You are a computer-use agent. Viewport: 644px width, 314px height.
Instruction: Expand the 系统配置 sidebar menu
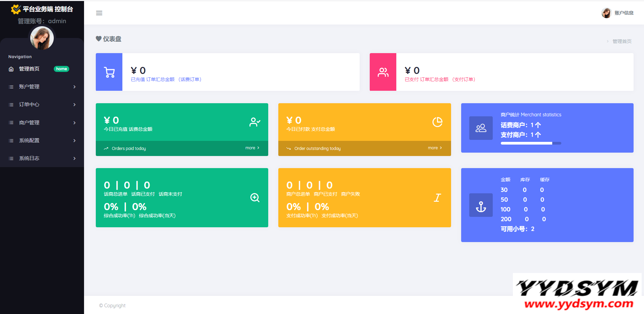tap(42, 141)
